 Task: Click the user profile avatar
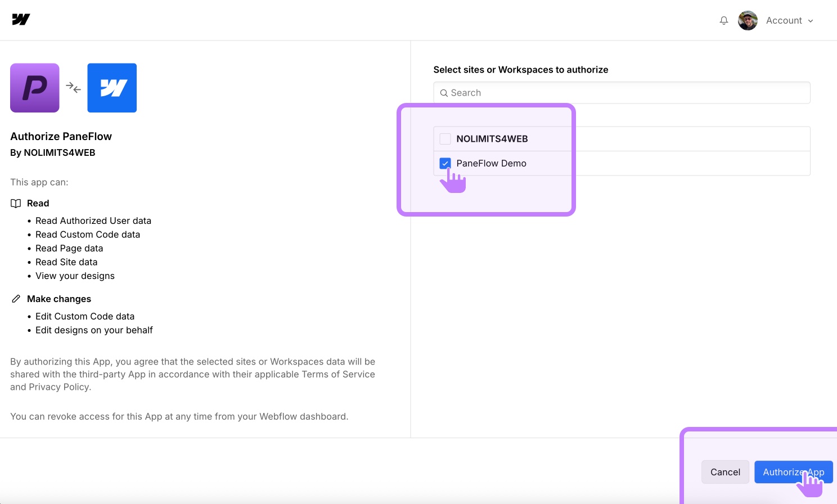coord(748,21)
